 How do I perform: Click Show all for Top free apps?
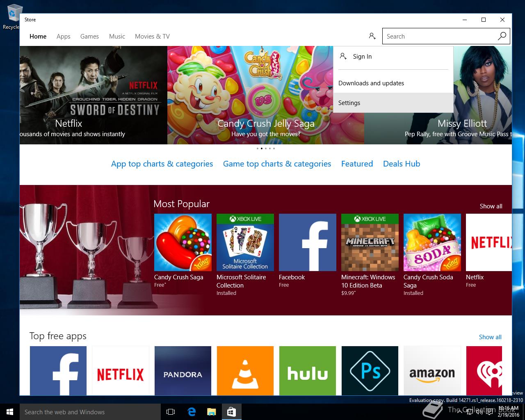pos(490,337)
